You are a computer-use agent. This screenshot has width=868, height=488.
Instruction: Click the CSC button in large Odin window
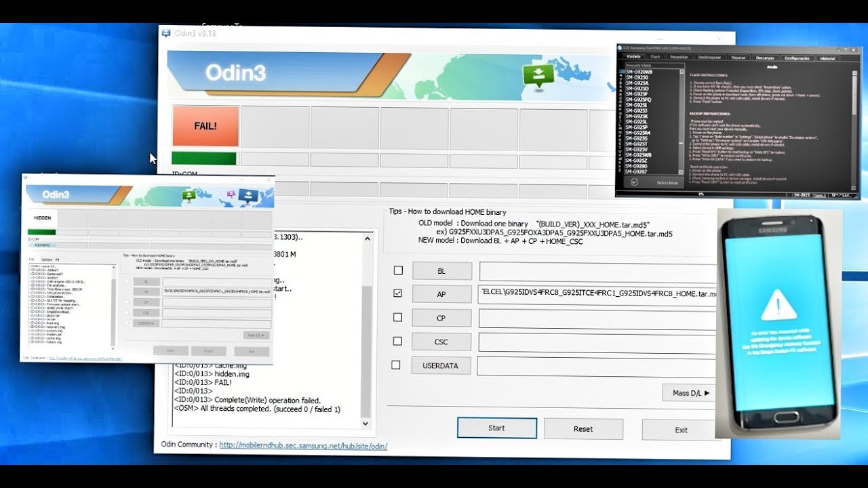(x=441, y=342)
